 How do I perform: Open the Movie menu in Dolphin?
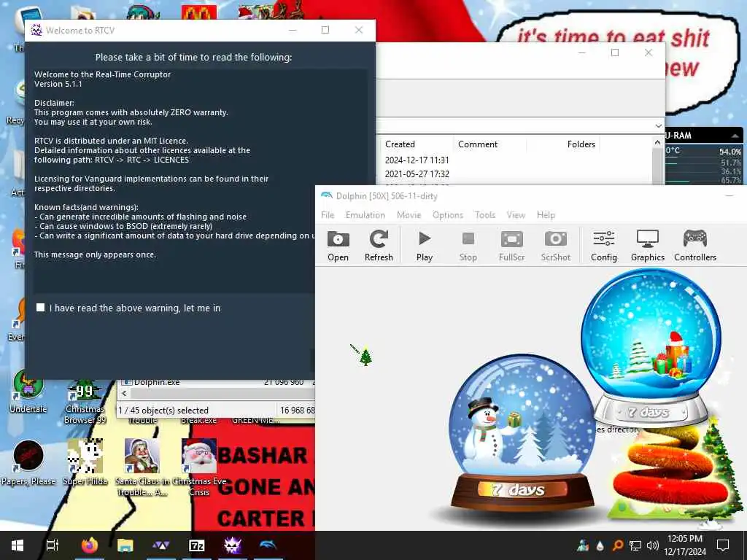pyautogui.click(x=409, y=215)
